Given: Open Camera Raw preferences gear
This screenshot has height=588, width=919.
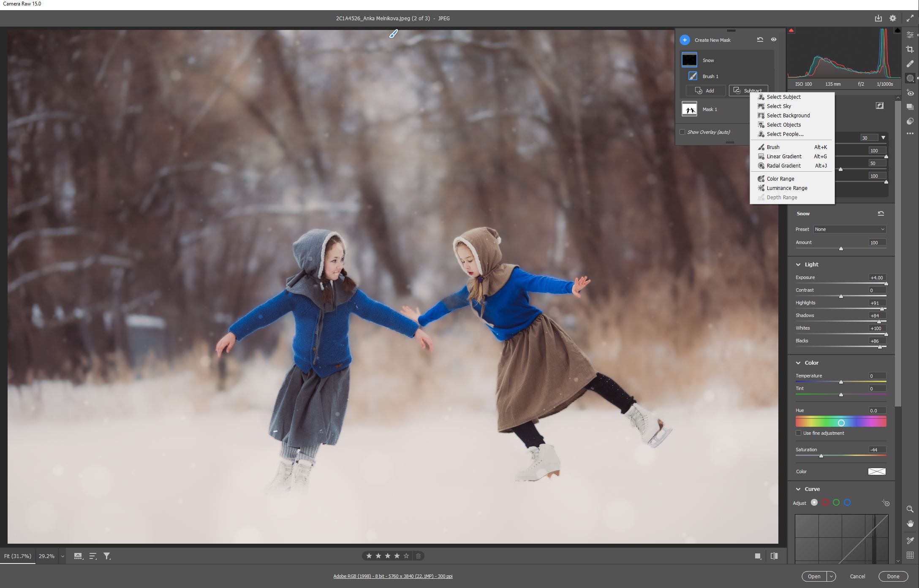Looking at the screenshot, I should (x=892, y=18).
